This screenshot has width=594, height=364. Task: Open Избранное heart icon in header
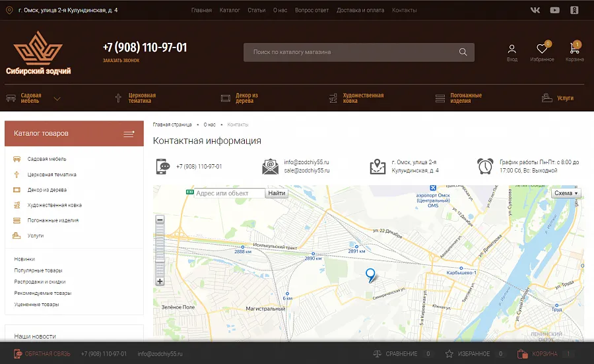(542, 48)
